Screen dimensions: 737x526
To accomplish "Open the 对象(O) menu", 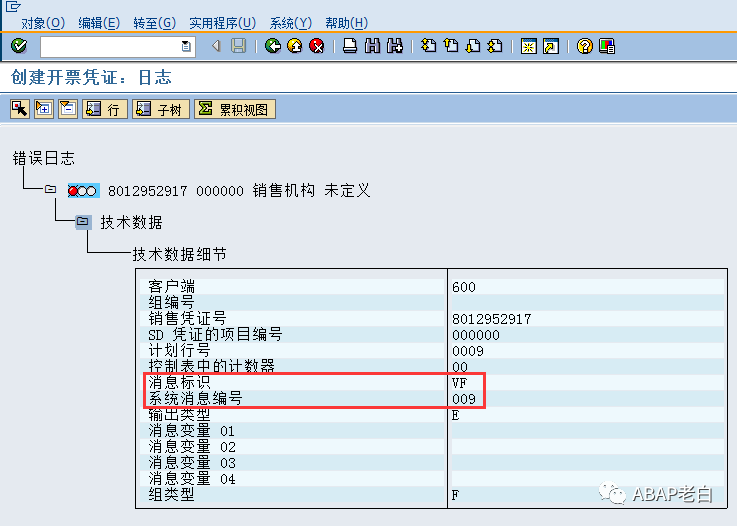I will click(x=43, y=23).
